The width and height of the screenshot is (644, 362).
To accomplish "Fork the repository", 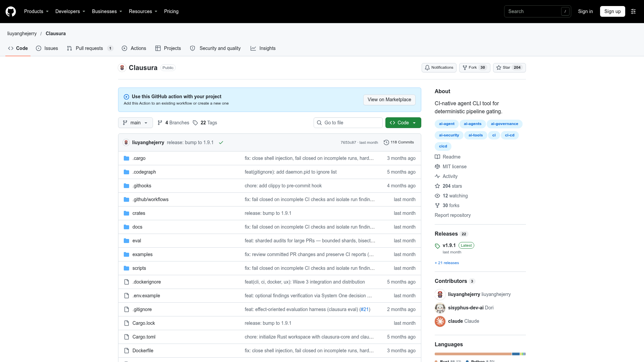I will coord(475,68).
